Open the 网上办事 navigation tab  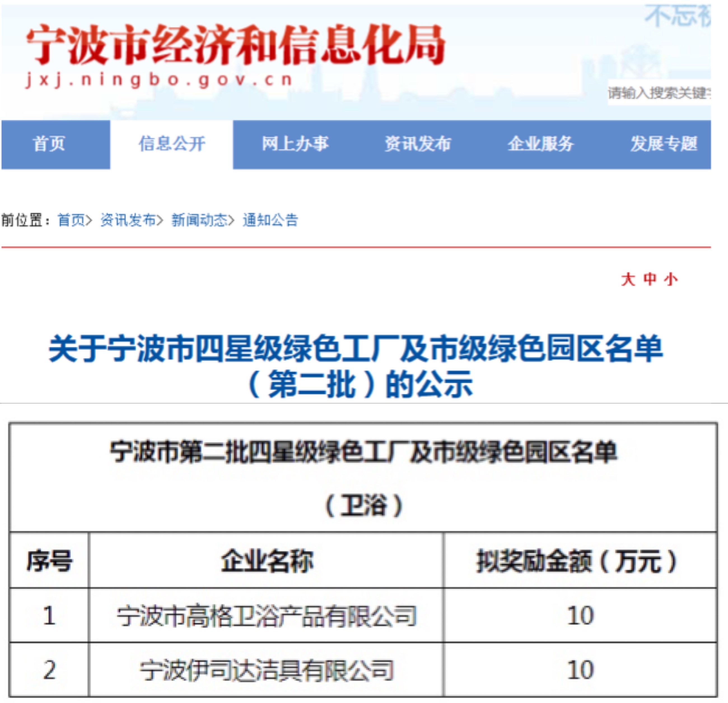click(x=295, y=144)
